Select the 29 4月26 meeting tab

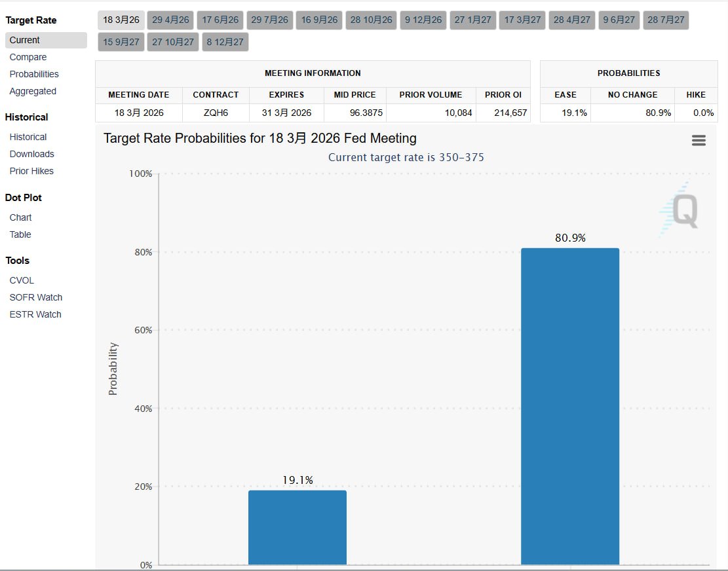(x=170, y=20)
